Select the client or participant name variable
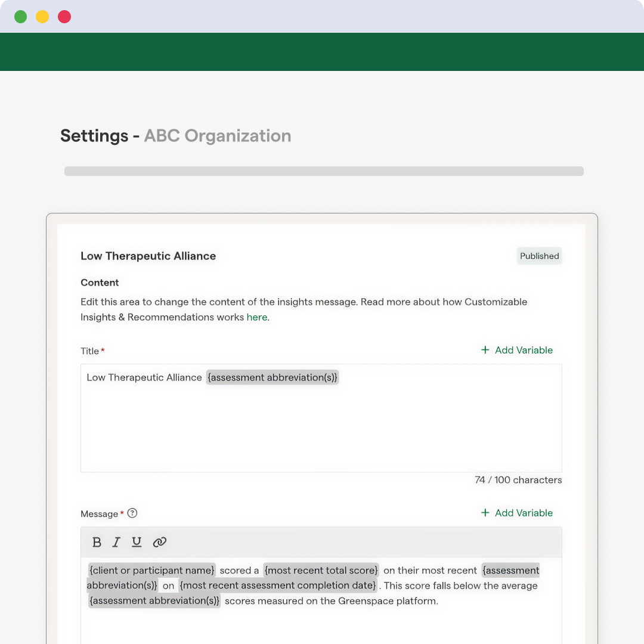 coord(151,571)
